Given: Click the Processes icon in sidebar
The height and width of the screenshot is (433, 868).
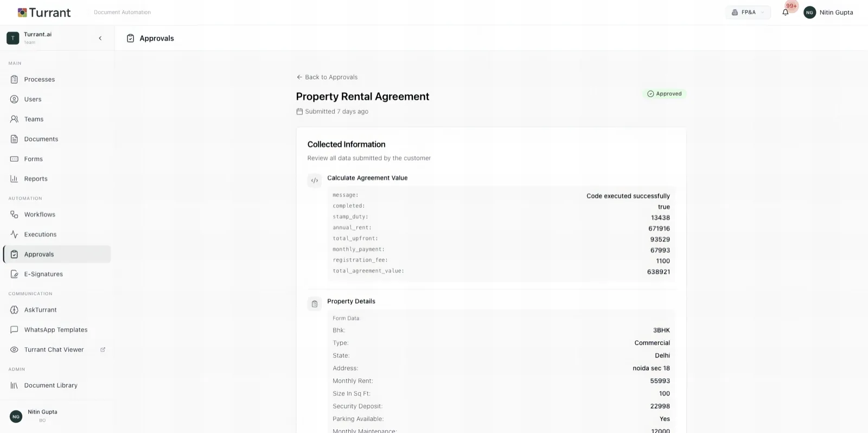Looking at the screenshot, I should 15,79.
